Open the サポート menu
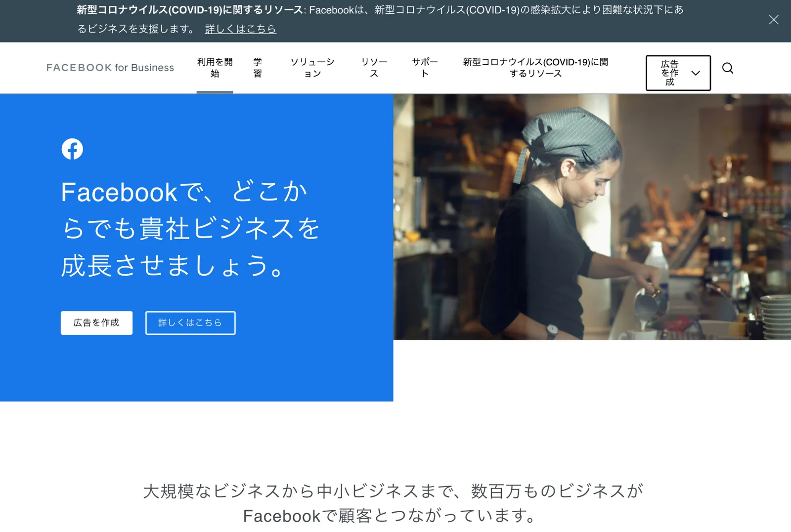 click(425, 68)
